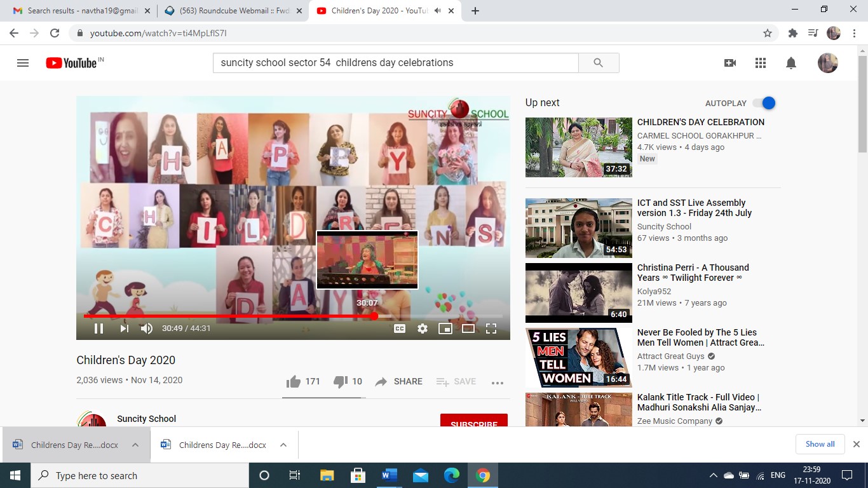Open the Chrome three-dot menu
Screen dimensions: 868x488
coord(853,33)
